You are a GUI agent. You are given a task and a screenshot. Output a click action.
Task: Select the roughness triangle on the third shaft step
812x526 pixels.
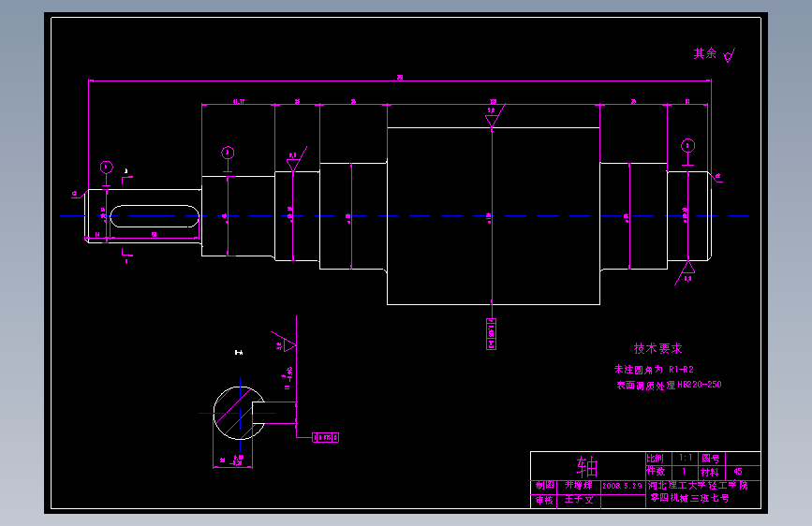293,165
